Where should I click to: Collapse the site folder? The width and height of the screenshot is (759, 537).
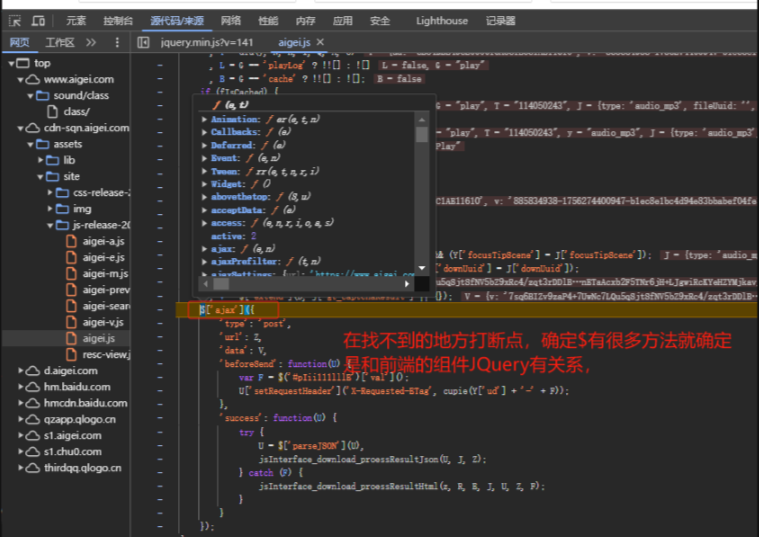41,177
